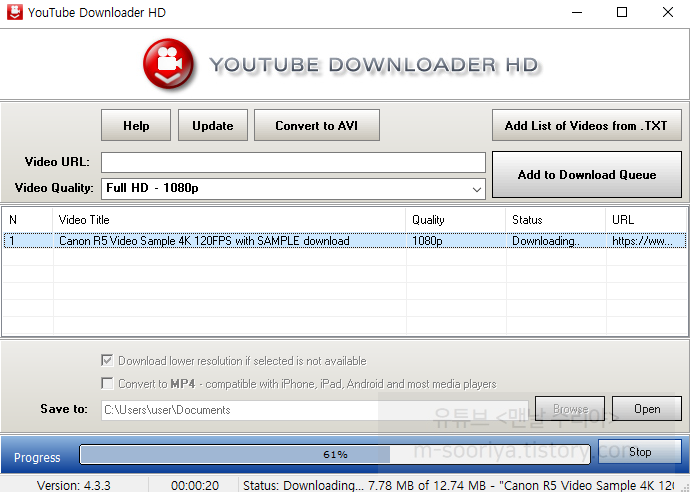Stop the current download

[640, 452]
